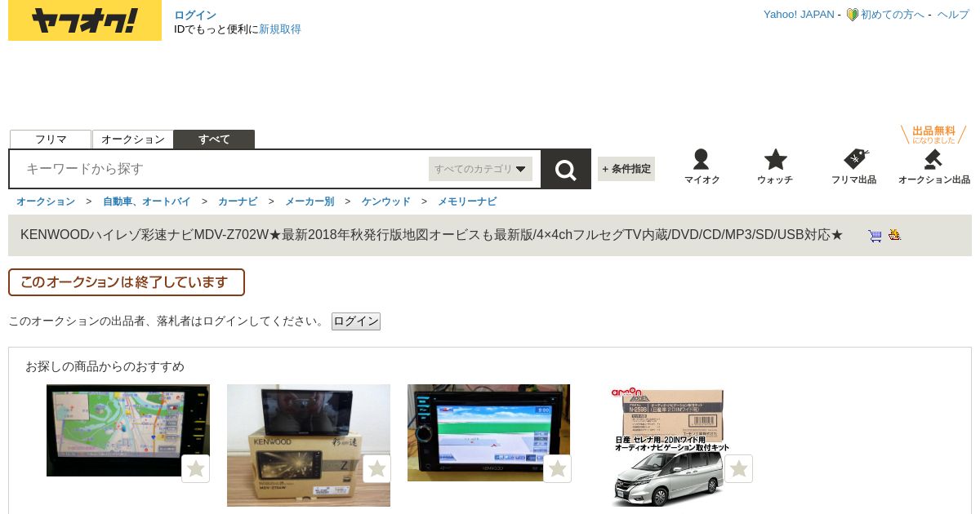980x514 pixels.
Task: Watch-star the boxed KENWOOD item
Action: (376, 468)
